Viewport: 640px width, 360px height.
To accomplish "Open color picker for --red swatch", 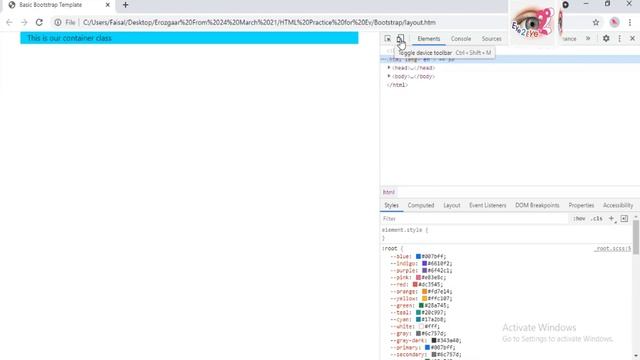I will point(415,284).
